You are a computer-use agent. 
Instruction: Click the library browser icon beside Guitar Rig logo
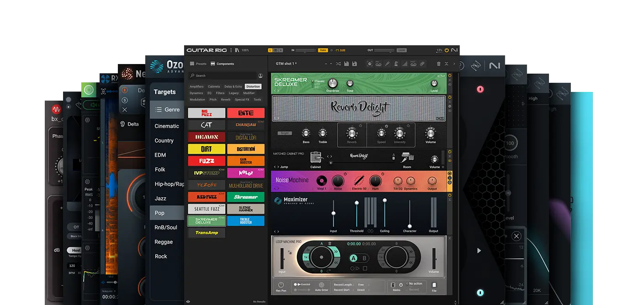tap(237, 50)
